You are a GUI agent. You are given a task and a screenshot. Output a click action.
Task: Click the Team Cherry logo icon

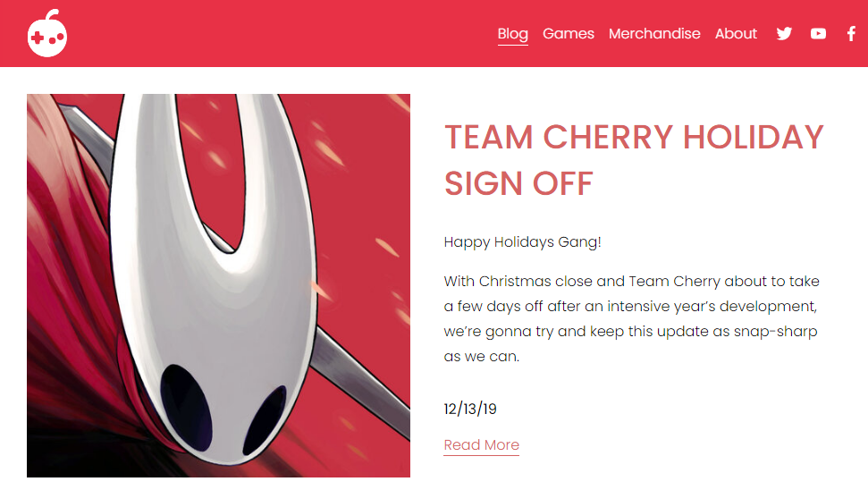(47, 34)
